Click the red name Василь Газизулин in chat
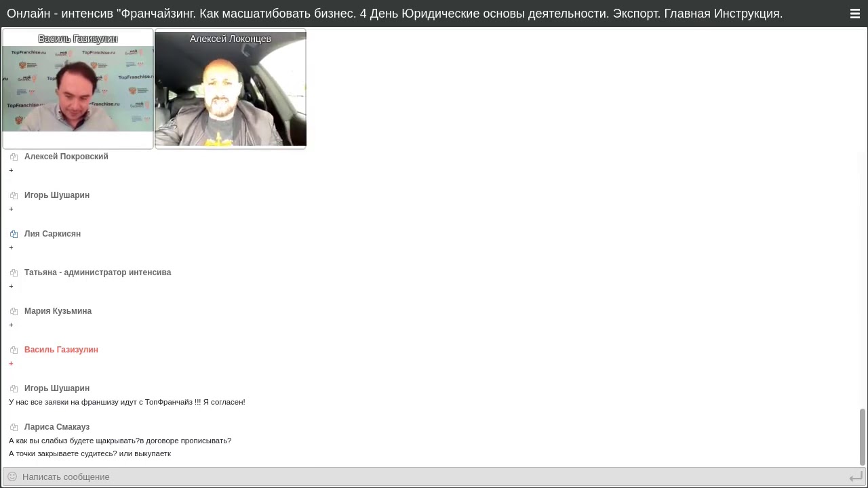868x488 pixels. point(61,350)
